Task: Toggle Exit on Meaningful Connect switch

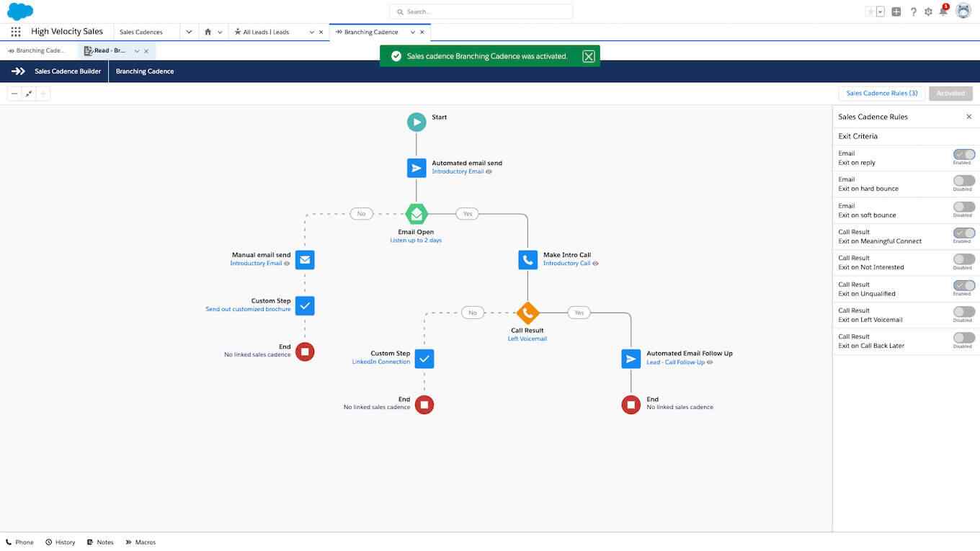Action: (964, 233)
